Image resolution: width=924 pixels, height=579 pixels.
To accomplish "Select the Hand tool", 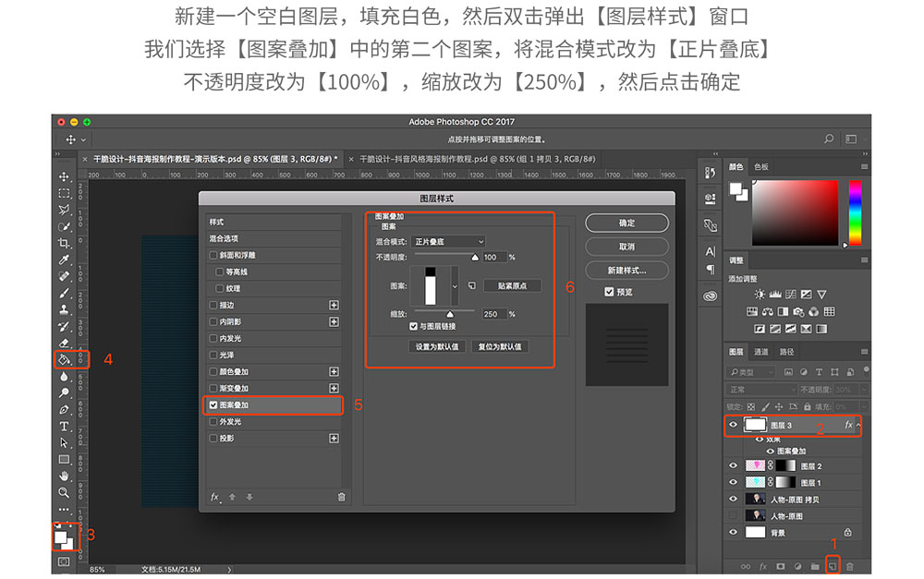I will coord(64,476).
